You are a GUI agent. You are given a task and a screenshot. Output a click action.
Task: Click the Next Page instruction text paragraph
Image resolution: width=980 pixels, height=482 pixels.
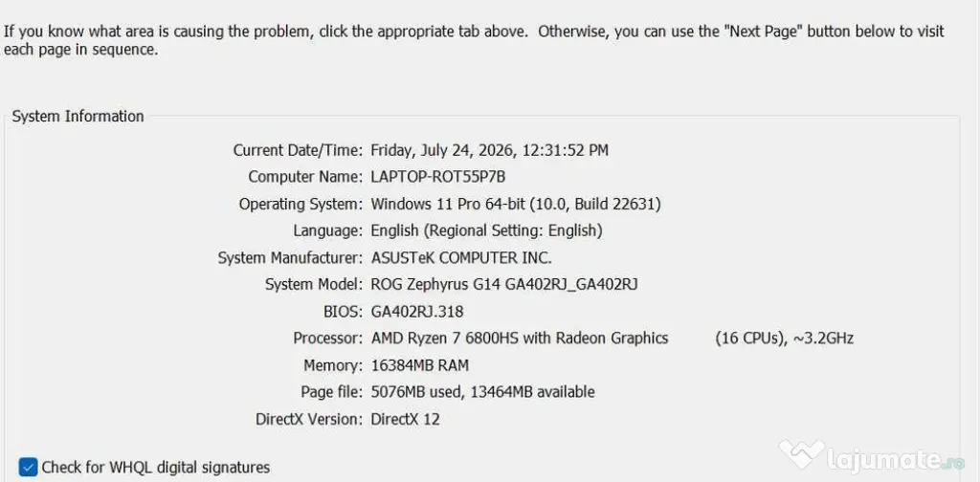coord(474,40)
